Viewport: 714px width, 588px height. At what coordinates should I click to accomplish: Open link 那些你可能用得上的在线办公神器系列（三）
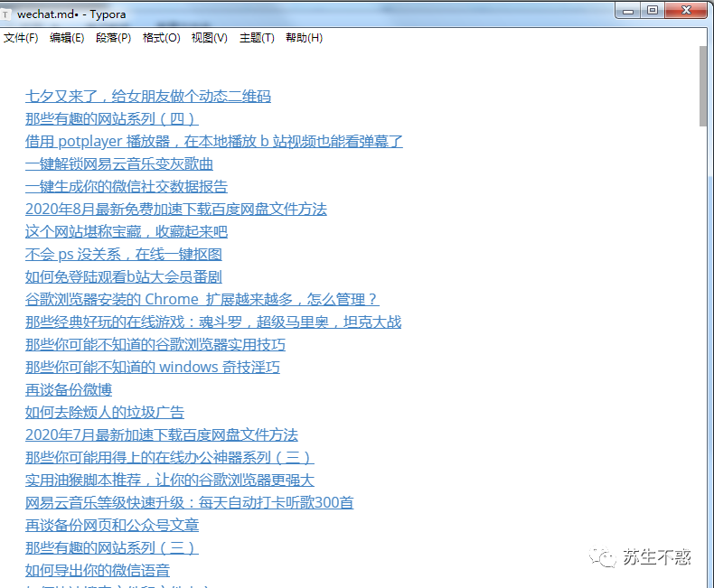coord(170,457)
